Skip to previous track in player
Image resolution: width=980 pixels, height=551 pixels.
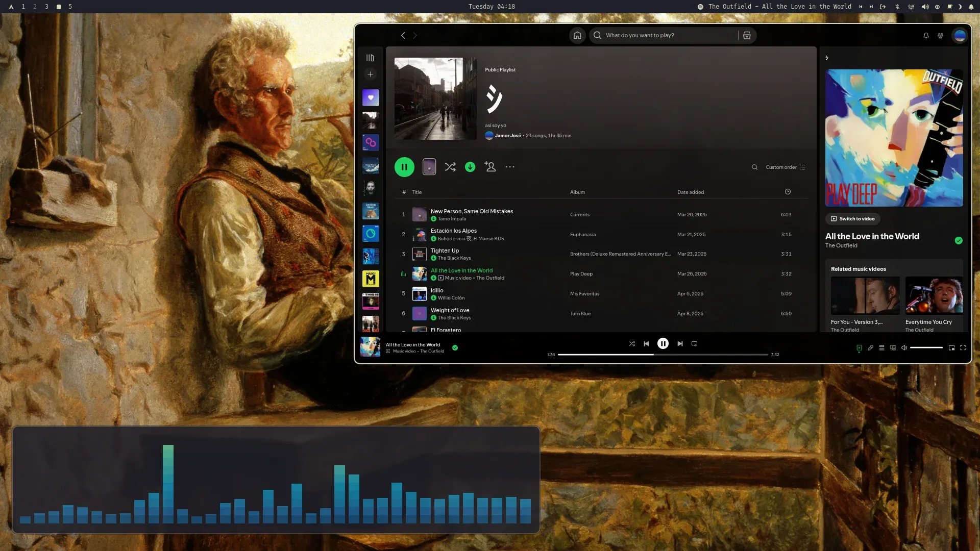[x=646, y=343]
